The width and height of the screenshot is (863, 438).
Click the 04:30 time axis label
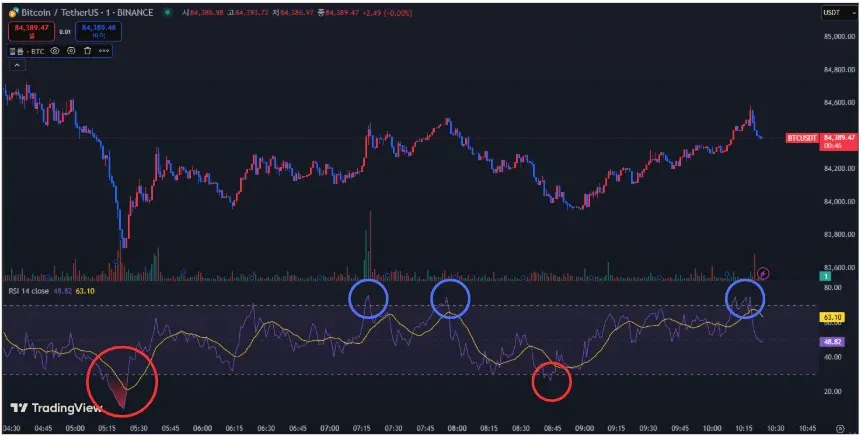[x=12, y=428]
